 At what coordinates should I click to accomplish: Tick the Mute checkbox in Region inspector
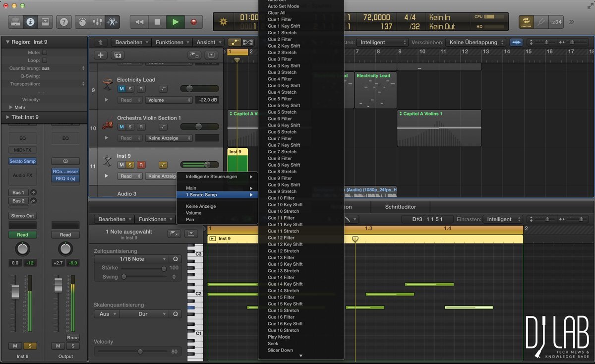point(45,53)
